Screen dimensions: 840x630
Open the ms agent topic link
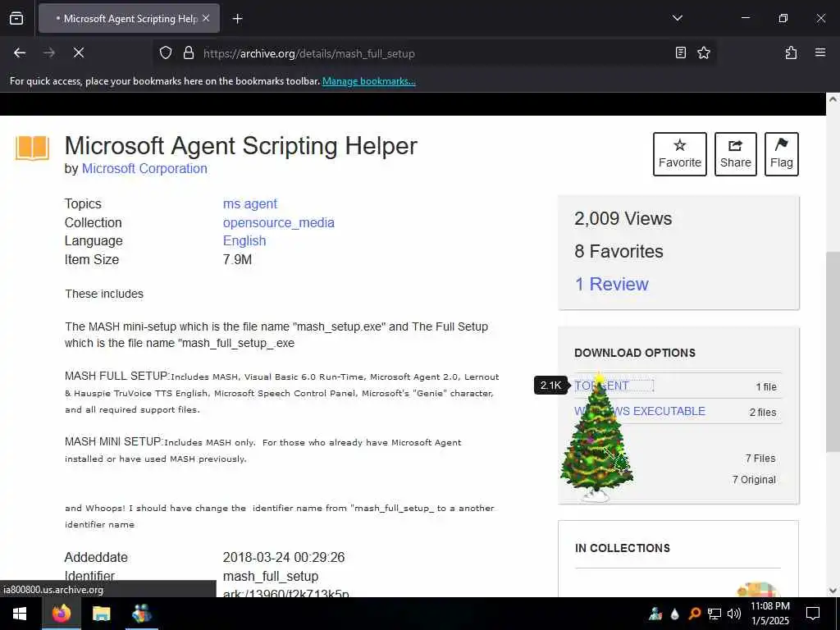click(x=249, y=204)
